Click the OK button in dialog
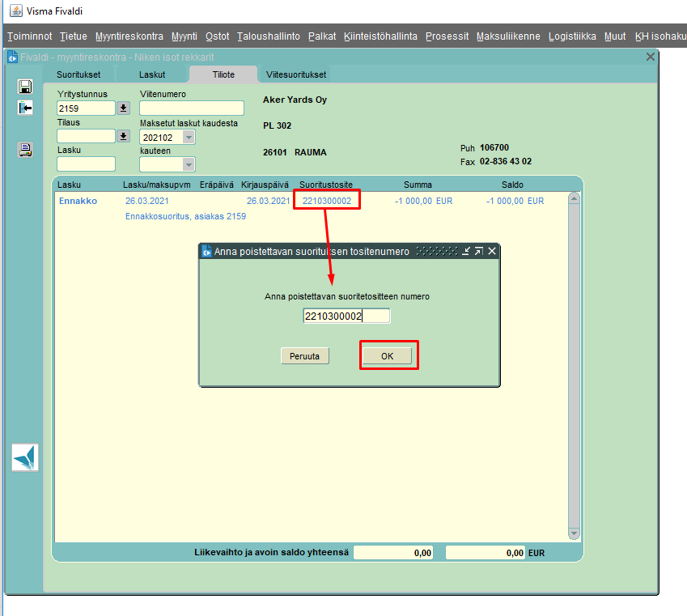 point(388,356)
